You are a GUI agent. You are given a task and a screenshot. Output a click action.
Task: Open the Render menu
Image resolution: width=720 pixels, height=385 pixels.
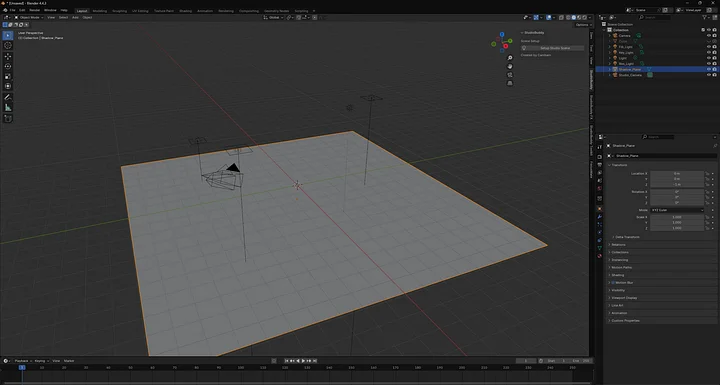[34, 10]
